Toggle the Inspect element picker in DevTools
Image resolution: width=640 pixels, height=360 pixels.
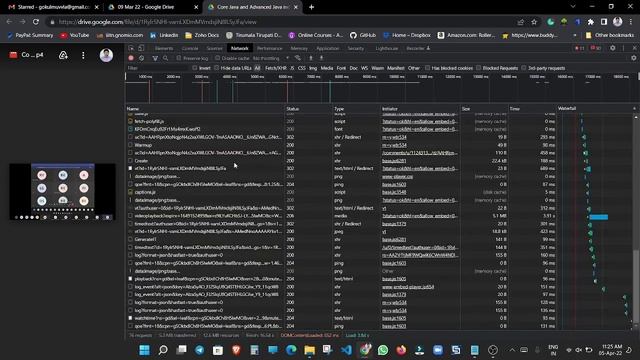pyautogui.click(x=131, y=48)
